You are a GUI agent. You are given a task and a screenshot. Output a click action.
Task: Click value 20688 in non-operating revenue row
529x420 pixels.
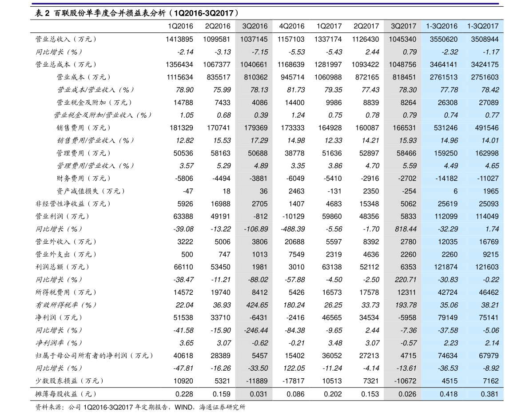click(x=294, y=242)
